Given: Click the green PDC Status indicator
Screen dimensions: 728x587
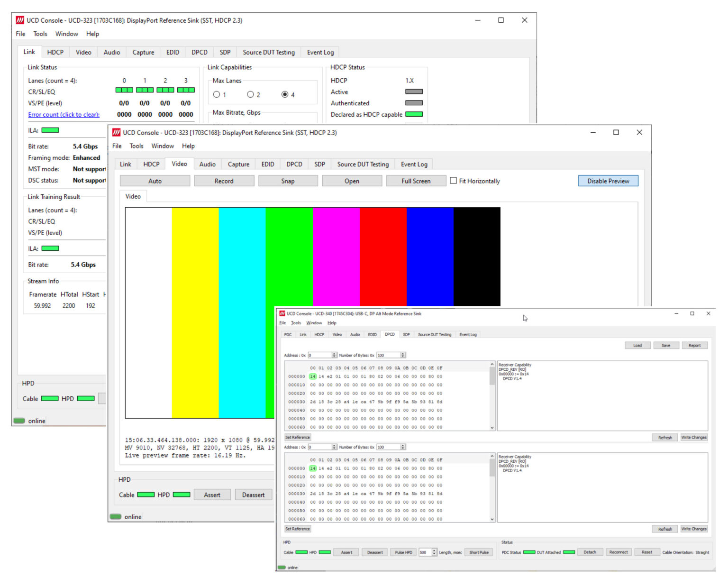Looking at the screenshot, I should pyautogui.click(x=529, y=552).
